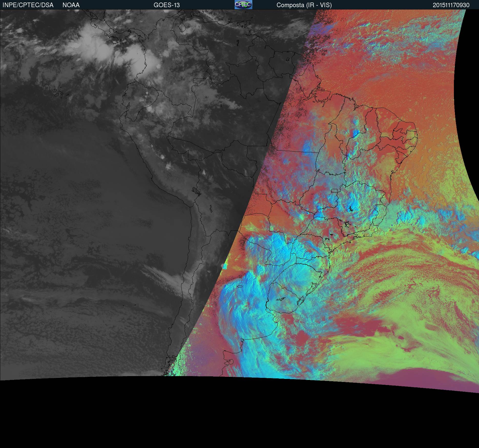
Task: Click the Lake Maracaibo outline in Venezuela
Action: point(182,28)
